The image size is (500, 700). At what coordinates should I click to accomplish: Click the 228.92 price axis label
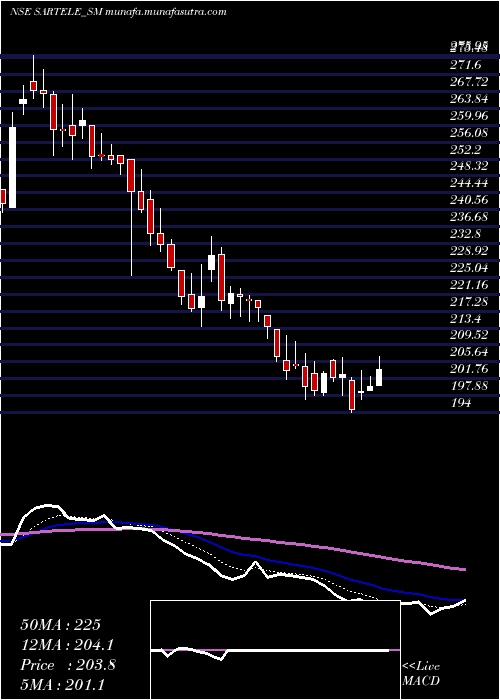(x=469, y=251)
